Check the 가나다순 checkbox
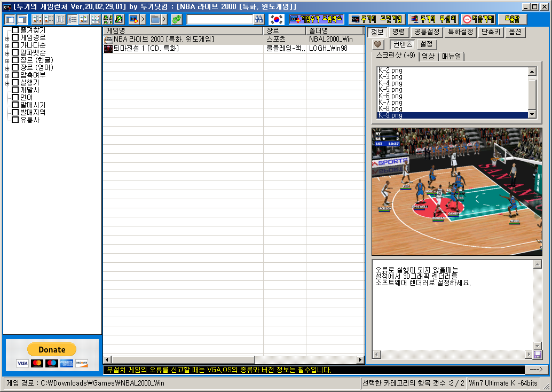 15,45
